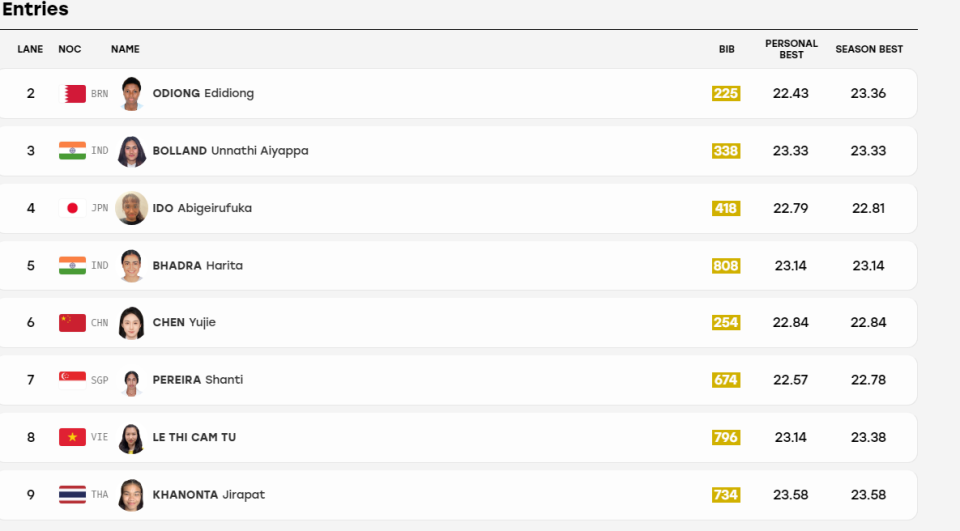Click season best 23.38 for LE THI CAM TU
960x531 pixels.
[x=868, y=437]
